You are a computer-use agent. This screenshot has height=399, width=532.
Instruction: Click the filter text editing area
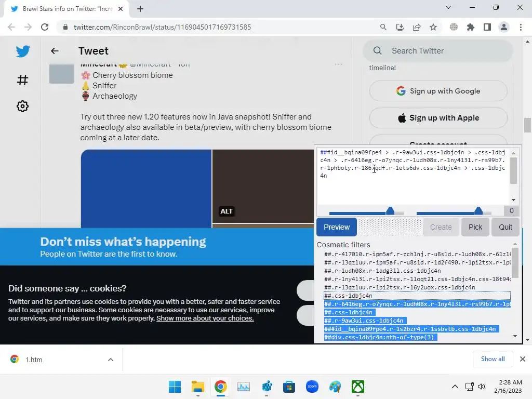(413, 177)
